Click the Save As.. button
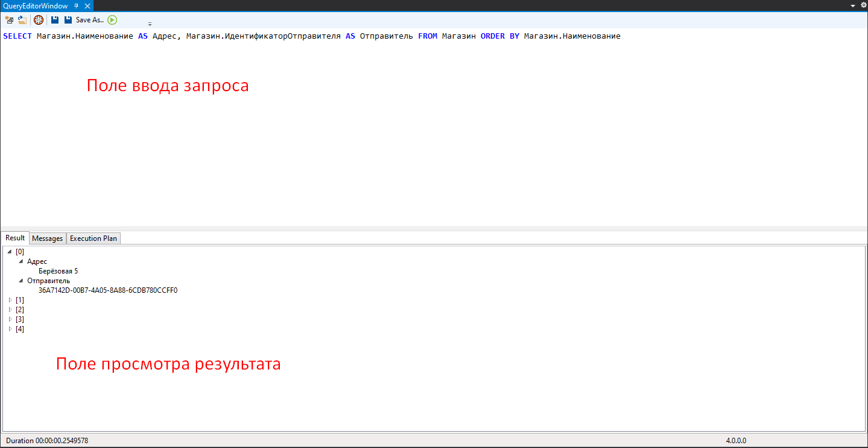The image size is (868, 448). click(89, 20)
